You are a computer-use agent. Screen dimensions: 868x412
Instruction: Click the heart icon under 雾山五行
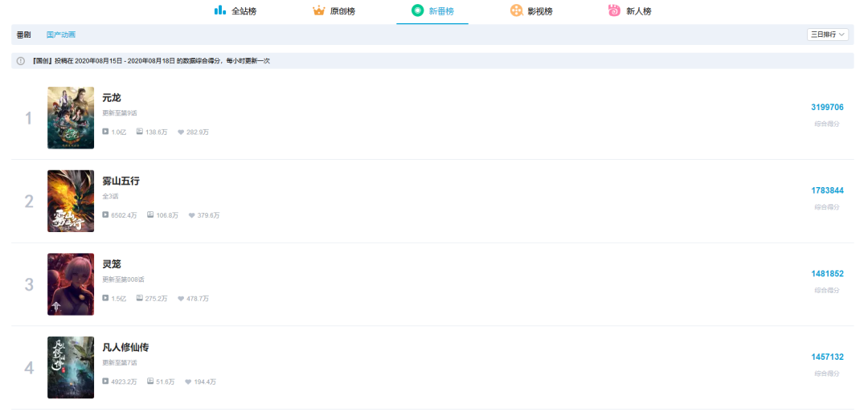tap(191, 215)
